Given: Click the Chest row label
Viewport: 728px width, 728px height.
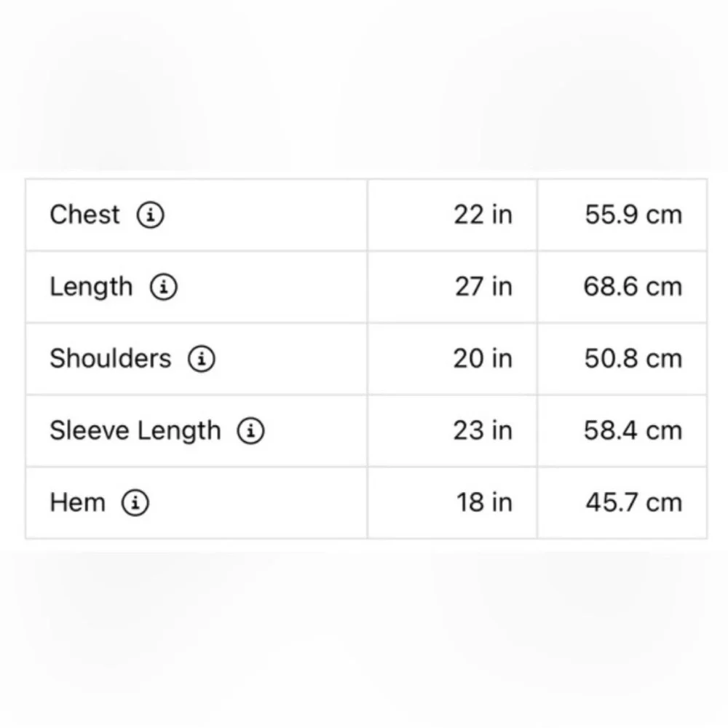Looking at the screenshot, I should point(84,215).
